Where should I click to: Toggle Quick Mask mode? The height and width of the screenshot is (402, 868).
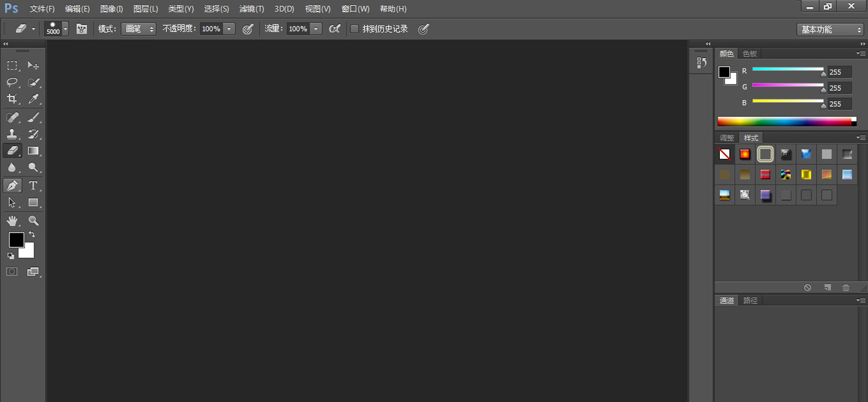click(12, 271)
